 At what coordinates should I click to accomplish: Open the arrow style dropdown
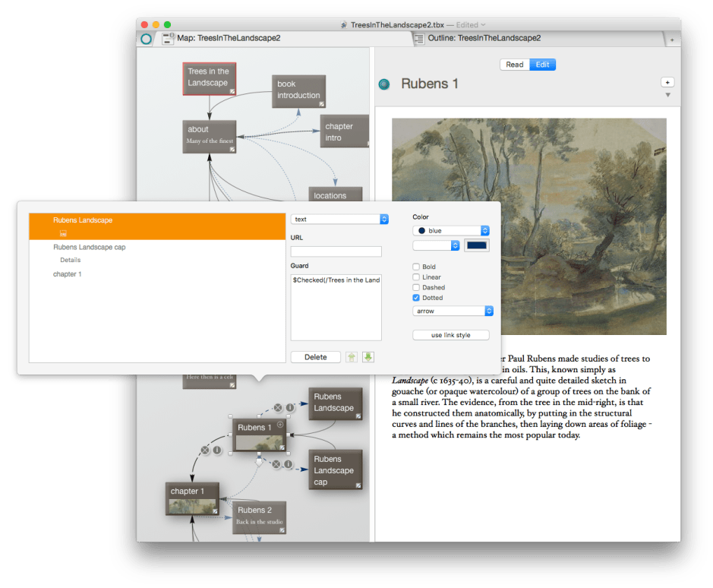[x=453, y=311]
